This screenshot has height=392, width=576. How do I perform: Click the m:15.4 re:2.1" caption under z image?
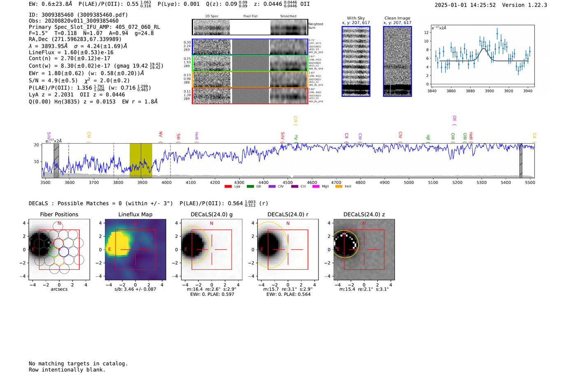(364, 289)
